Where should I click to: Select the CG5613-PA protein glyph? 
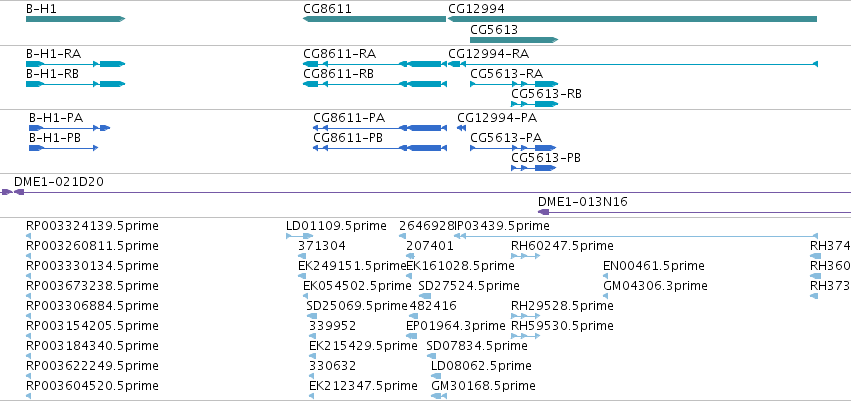(x=513, y=148)
